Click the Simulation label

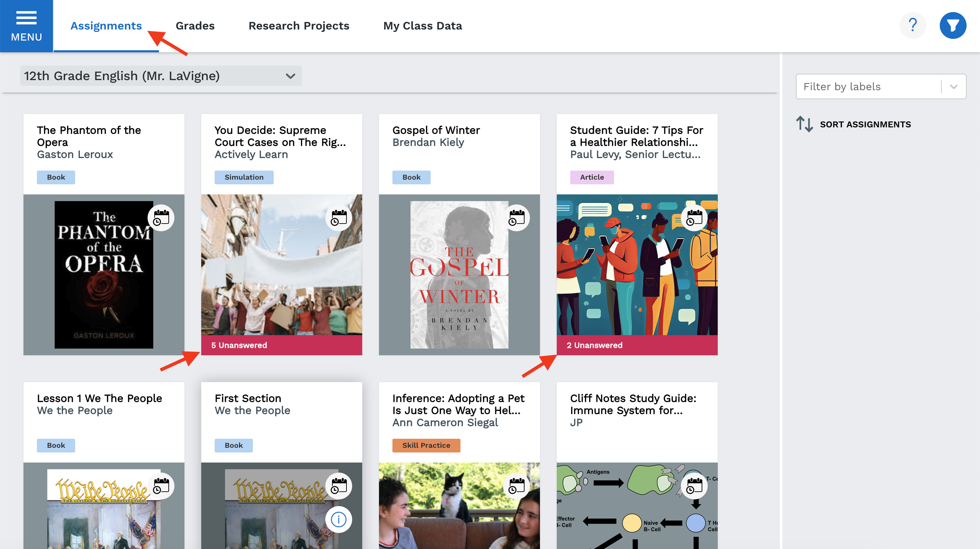point(244,177)
